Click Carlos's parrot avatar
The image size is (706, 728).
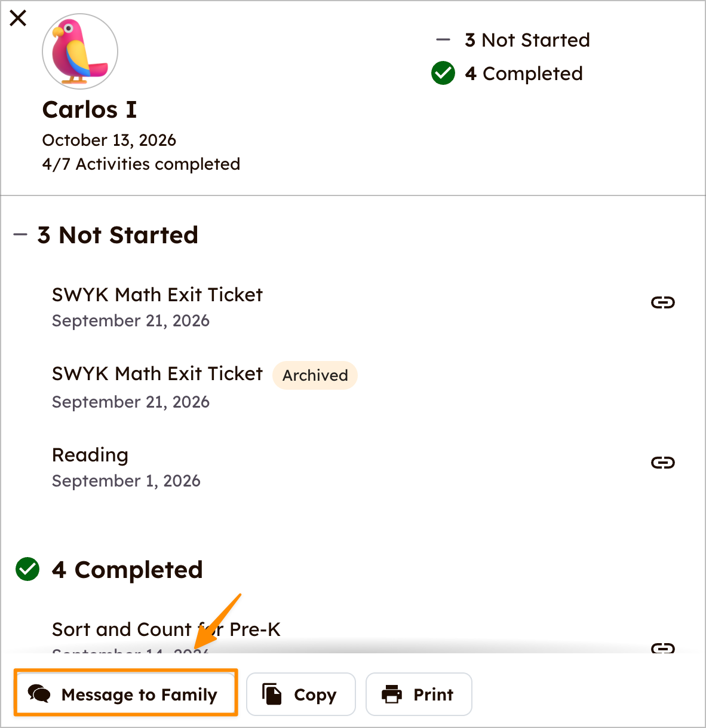click(80, 51)
